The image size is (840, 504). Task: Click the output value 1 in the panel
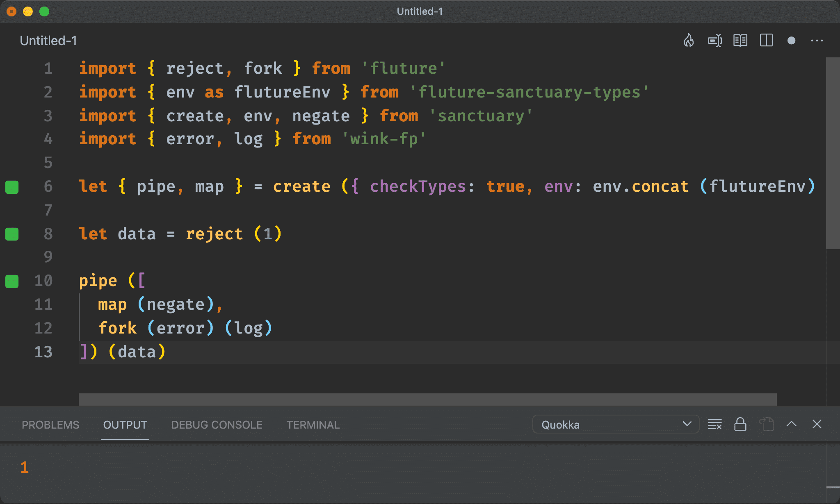pos(25,468)
